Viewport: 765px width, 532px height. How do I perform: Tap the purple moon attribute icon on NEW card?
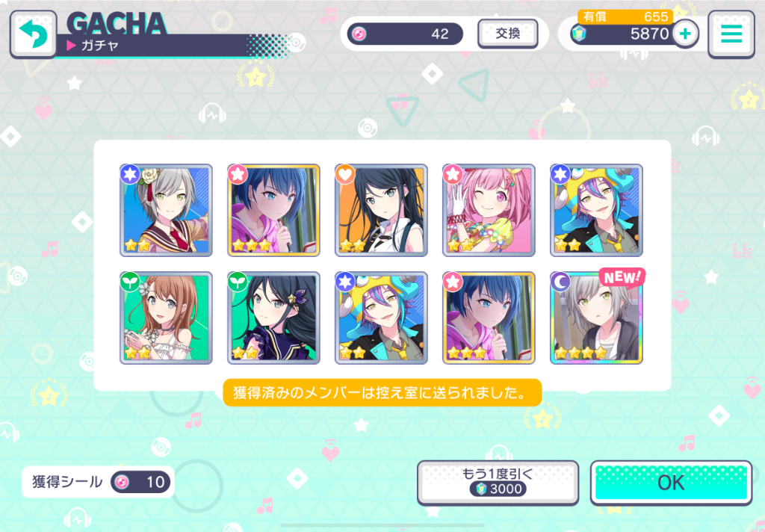tap(560, 282)
